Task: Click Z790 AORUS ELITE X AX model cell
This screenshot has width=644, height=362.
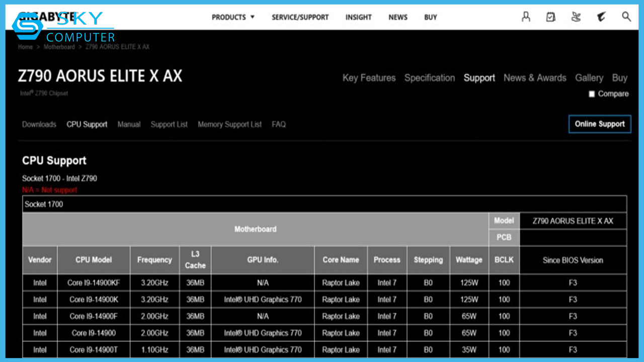Action: coord(573,221)
